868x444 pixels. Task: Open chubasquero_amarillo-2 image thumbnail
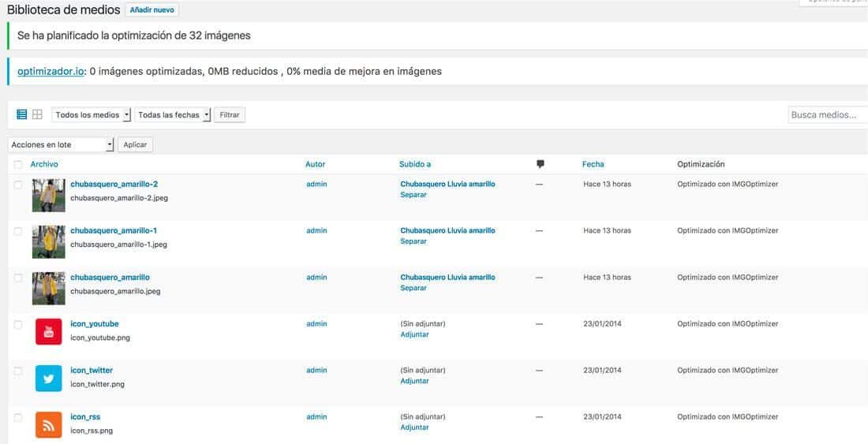[48, 195]
